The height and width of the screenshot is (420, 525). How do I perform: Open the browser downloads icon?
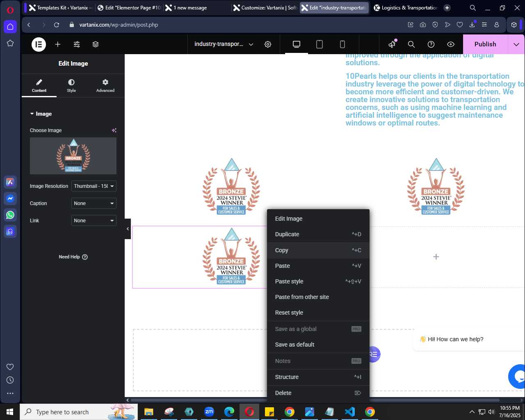pos(472,25)
